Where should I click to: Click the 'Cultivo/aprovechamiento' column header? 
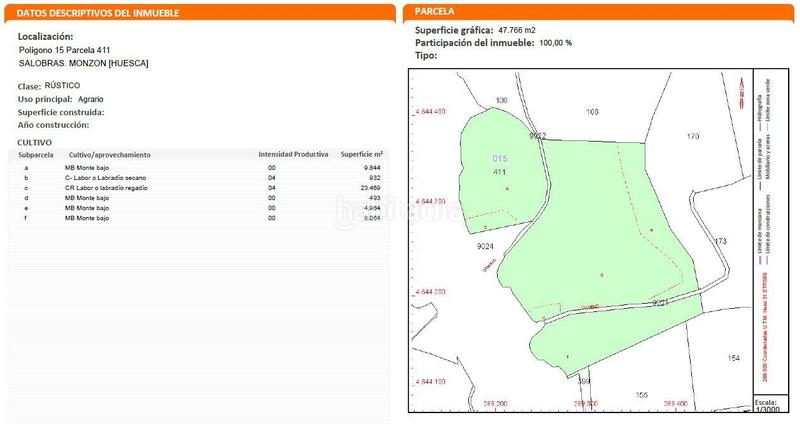[110, 155]
